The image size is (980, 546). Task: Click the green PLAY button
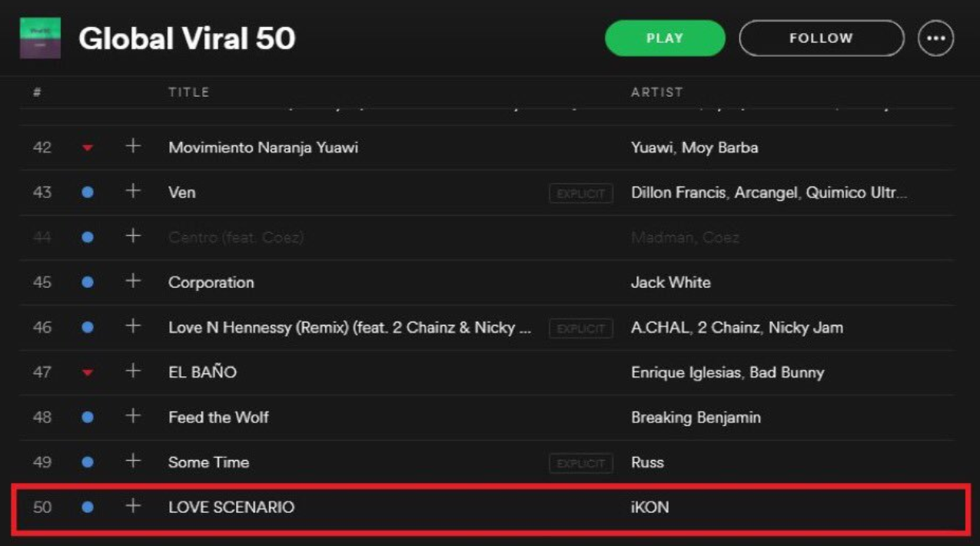point(665,38)
